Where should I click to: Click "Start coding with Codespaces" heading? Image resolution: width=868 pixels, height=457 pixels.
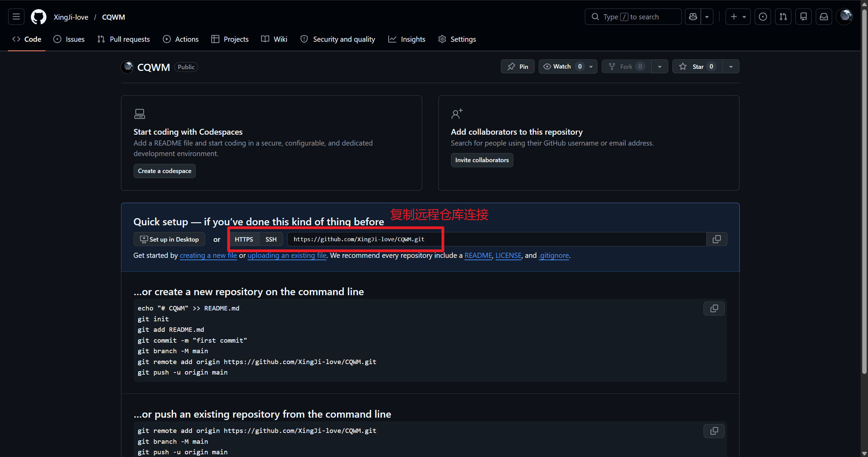click(x=188, y=132)
